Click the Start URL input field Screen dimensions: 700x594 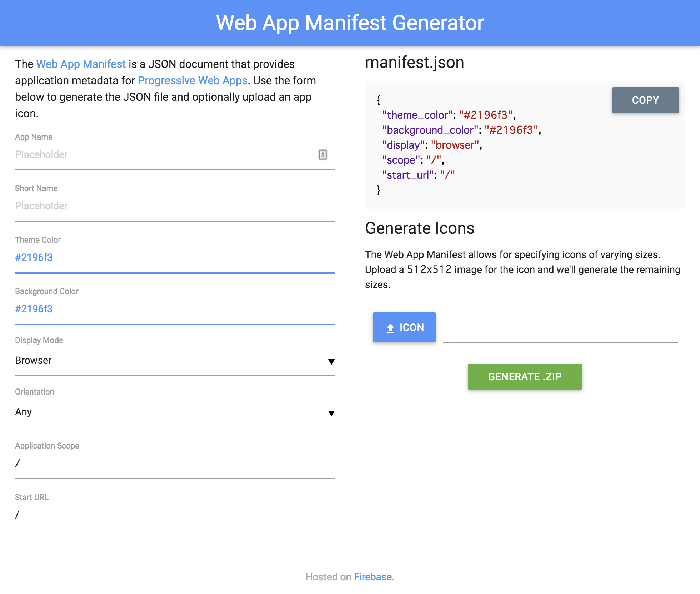[x=143, y=514]
